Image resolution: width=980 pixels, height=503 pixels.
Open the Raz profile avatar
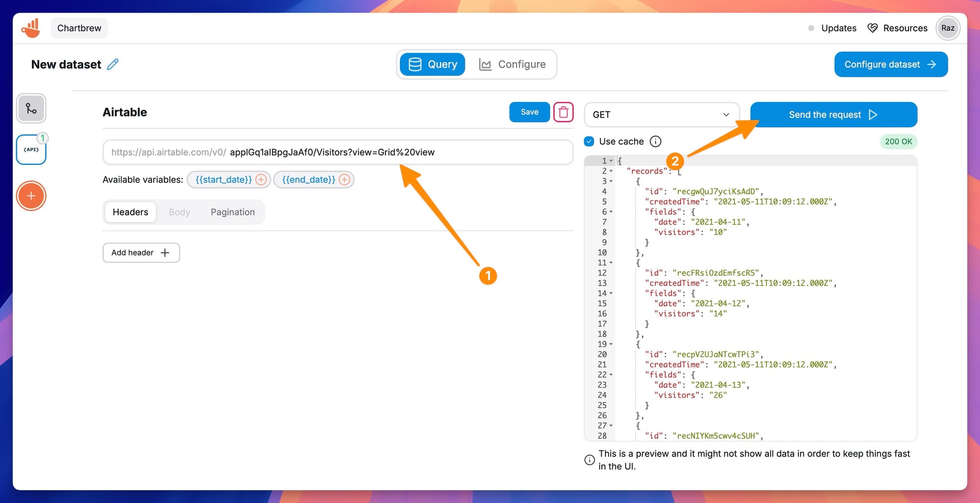pos(948,28)
